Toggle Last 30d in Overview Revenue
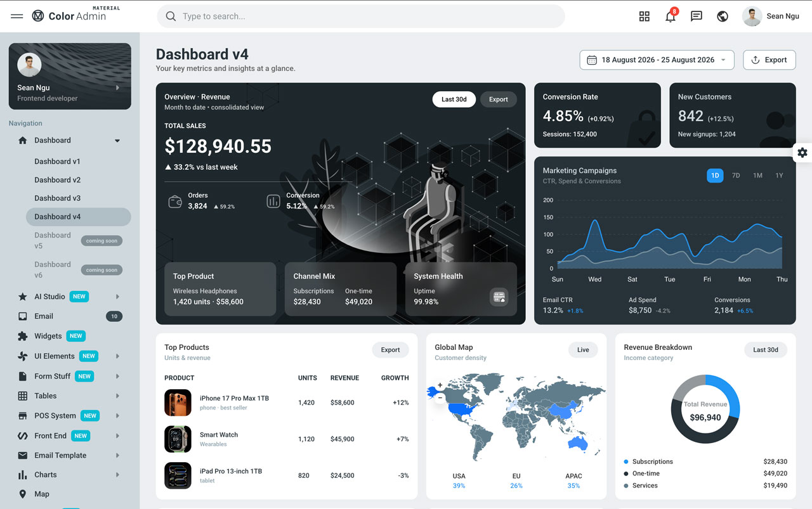The width and height of the screenshot is (812, 509). 454,100
